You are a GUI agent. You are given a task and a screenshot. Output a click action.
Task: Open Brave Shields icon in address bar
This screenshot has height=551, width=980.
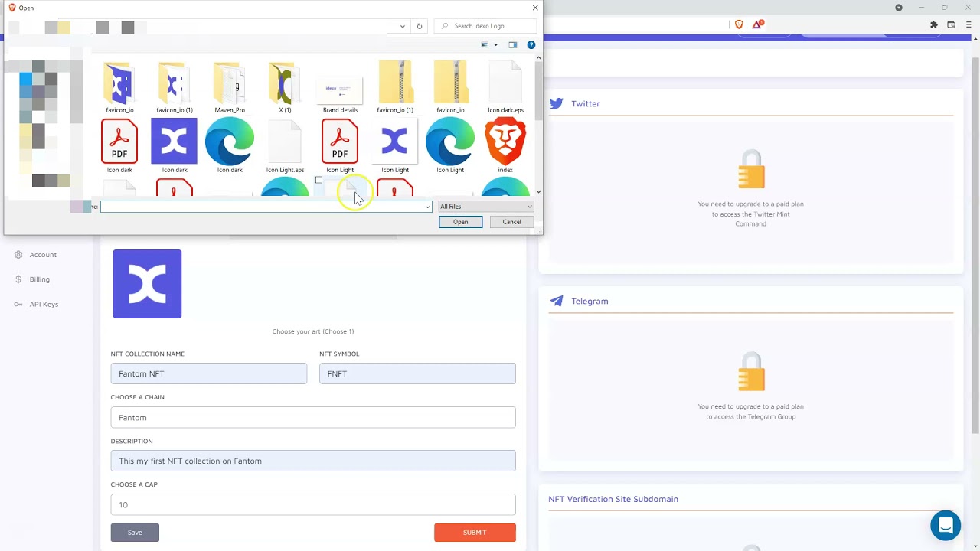(x=739, y=24)
